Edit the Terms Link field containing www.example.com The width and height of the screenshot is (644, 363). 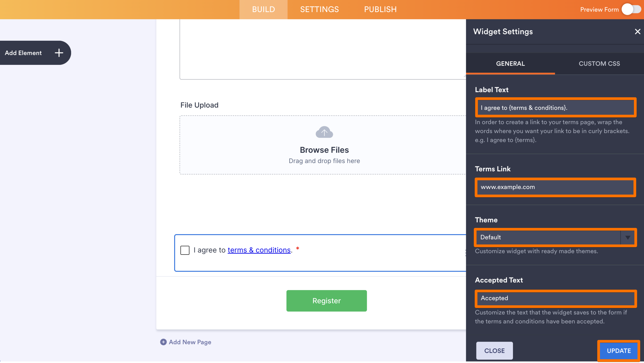click(x=555, y=187)
